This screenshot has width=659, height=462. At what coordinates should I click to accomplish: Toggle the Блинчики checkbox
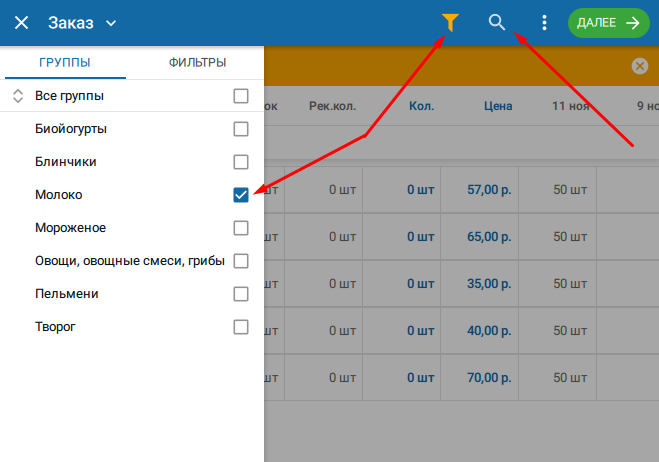coord(240,162)
